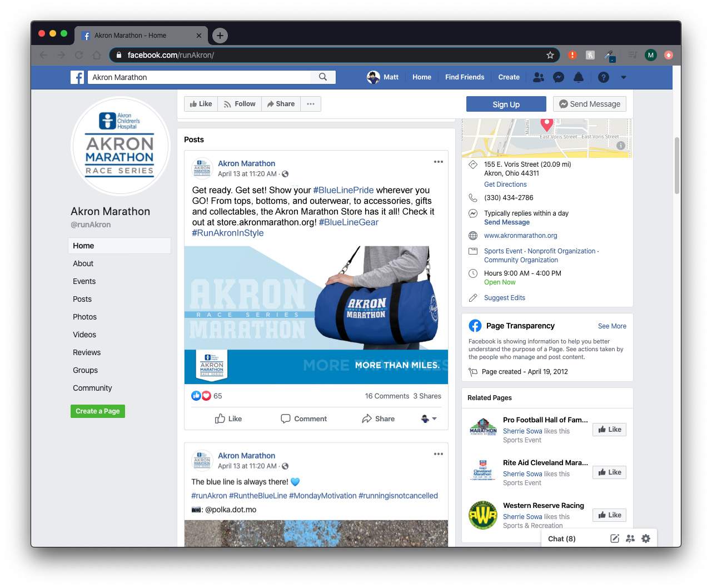This screenshot has width=712, height=588.
Task: Click the Facebook search input field
Action: [x=200, y=77]
